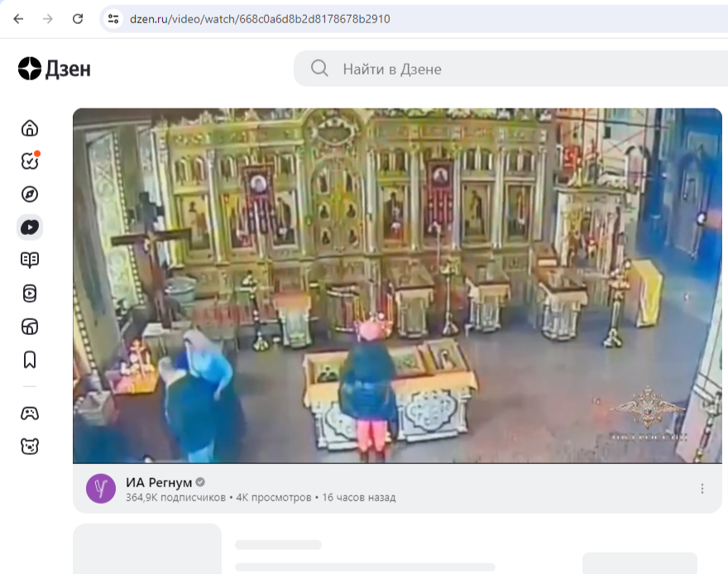Viewport: 728px width, 574px height.
Task: Click the church video player
Action: 397,286
